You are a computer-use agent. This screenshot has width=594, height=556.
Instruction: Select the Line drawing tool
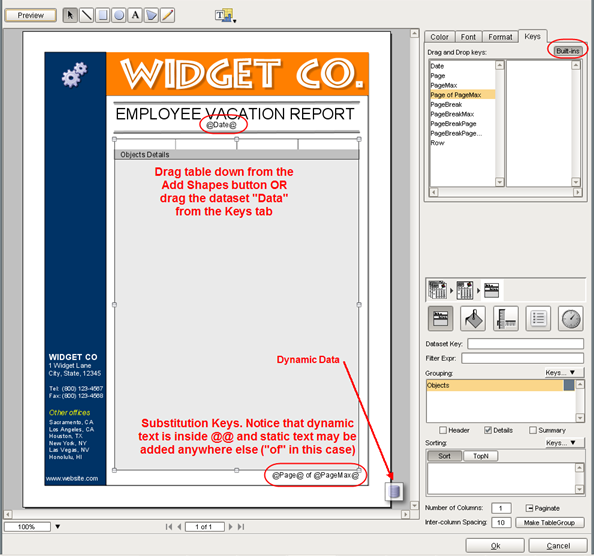[87, 15]
